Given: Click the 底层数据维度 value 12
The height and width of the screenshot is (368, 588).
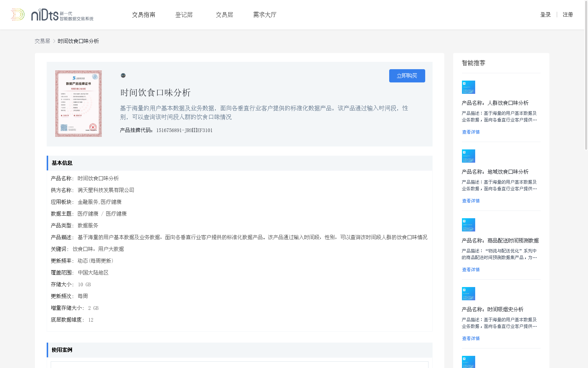Looking at the screenshot, I should pos(91,320).
